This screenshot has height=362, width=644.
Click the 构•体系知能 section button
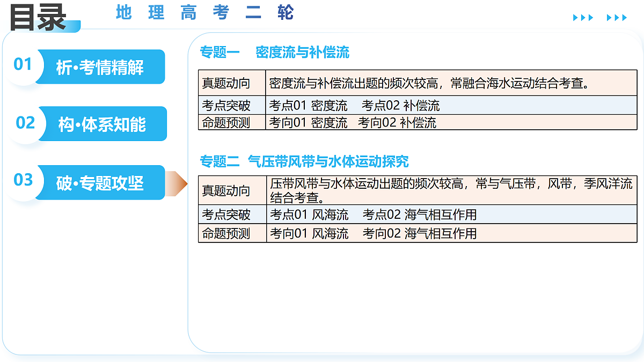coord(102,124)
